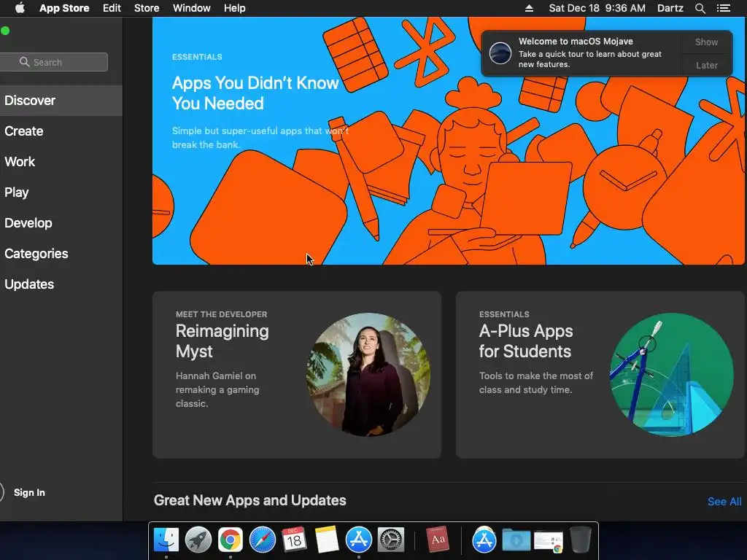Viewport: 747px width, 560px height.
Task: Select Discover in the sidebar
Action: [x=61, y=101]
